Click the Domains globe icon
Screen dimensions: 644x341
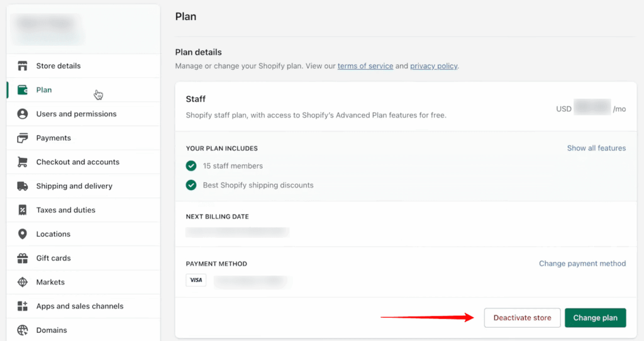(x=23, y=330)
